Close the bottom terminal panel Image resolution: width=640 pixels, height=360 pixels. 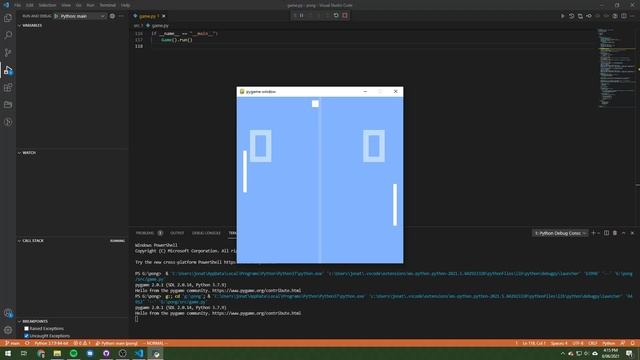[632, 233]
